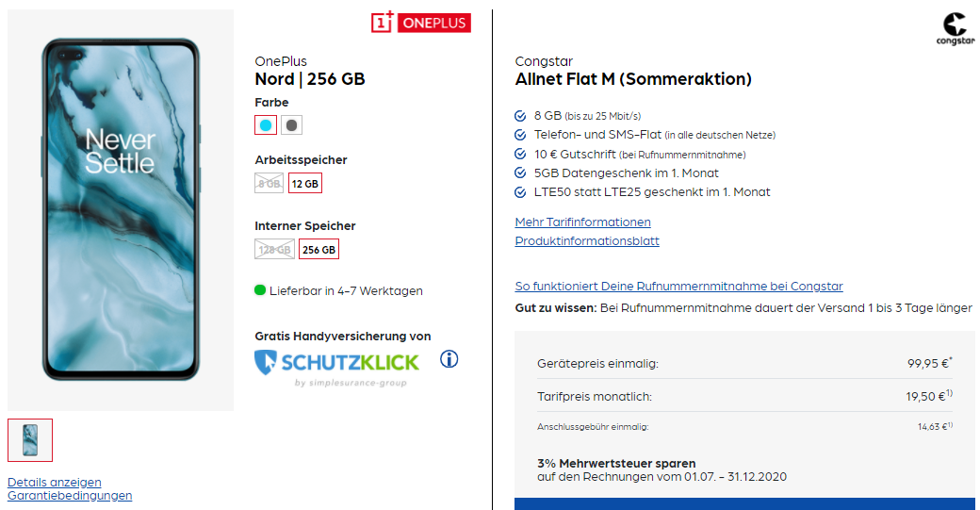The height and width of the screenshot is (510, 980).
Task: Open the Produktinformationsblatt link
Action: click(587, 241)
